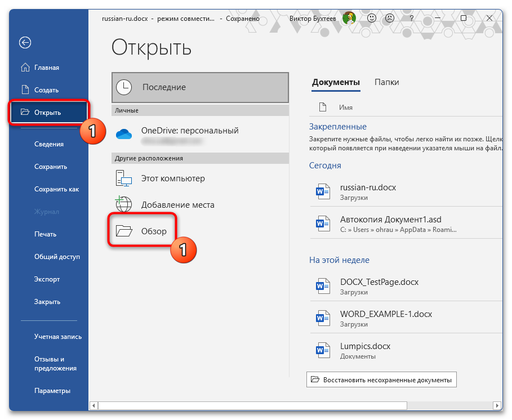Image resolution: width=512 pixels, height=420 pixels.
Task: Sort the list by Имя column header
Action: point(346,107)
